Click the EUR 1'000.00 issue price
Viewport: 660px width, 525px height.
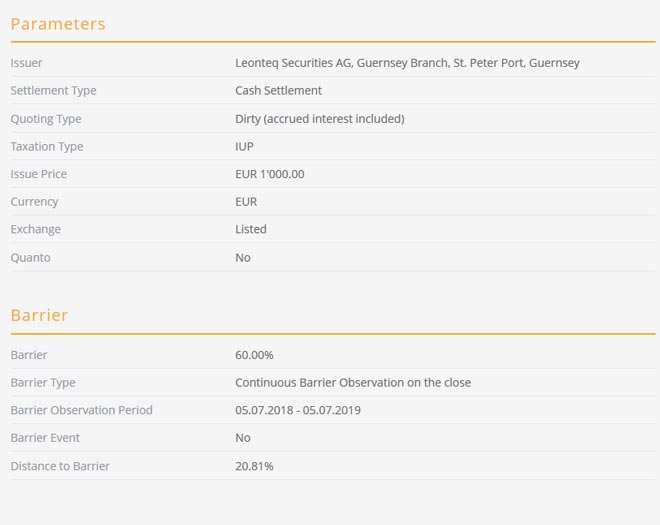point(269,174)
